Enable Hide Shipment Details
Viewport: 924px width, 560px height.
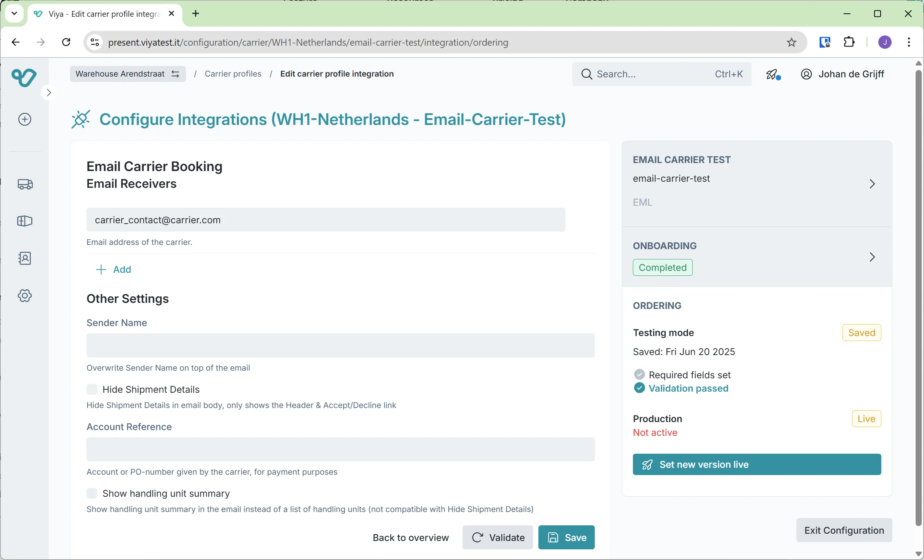tap(92, 389)
